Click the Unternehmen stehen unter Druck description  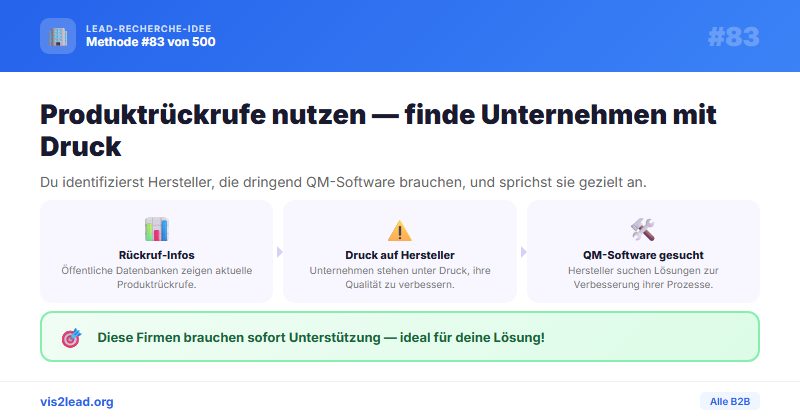click(399, 278)
